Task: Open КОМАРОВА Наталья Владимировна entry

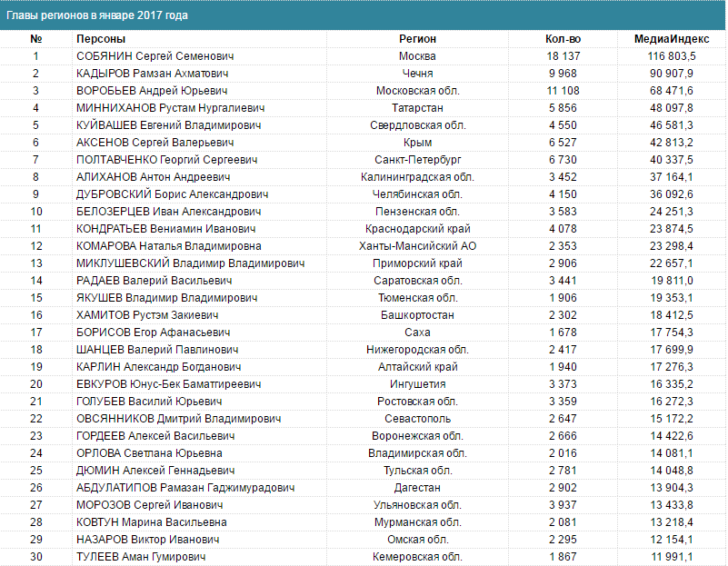Action: point(169,246)
